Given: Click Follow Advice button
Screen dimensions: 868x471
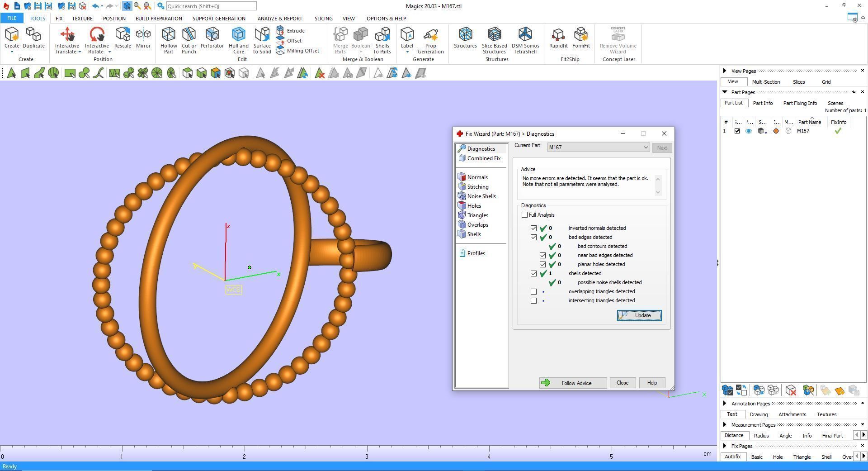Looking at the screenshot, I should pyautogui.click(x=573, y=383).
